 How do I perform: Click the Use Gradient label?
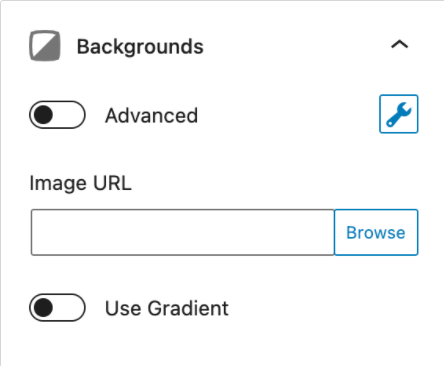(x=167, y=308)
